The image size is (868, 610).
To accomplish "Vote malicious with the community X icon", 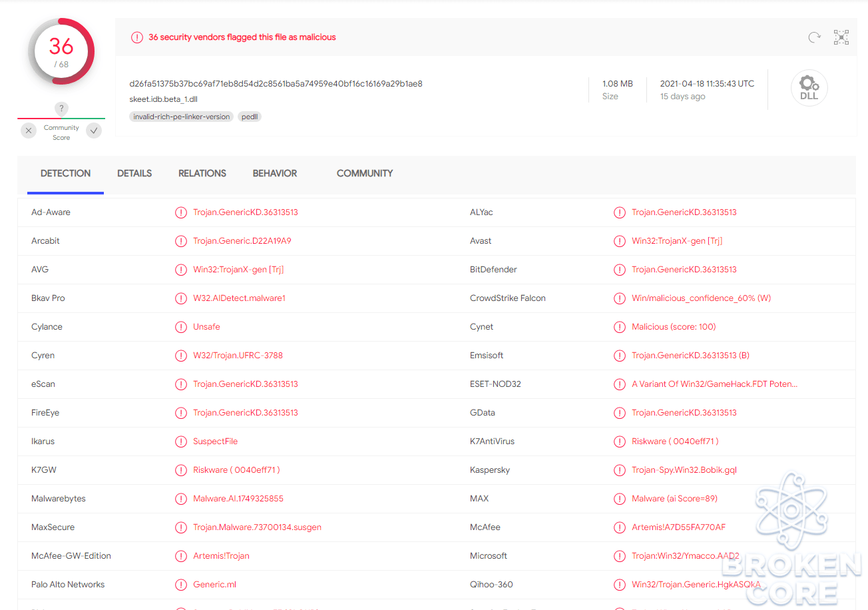I will click(29, 131).
